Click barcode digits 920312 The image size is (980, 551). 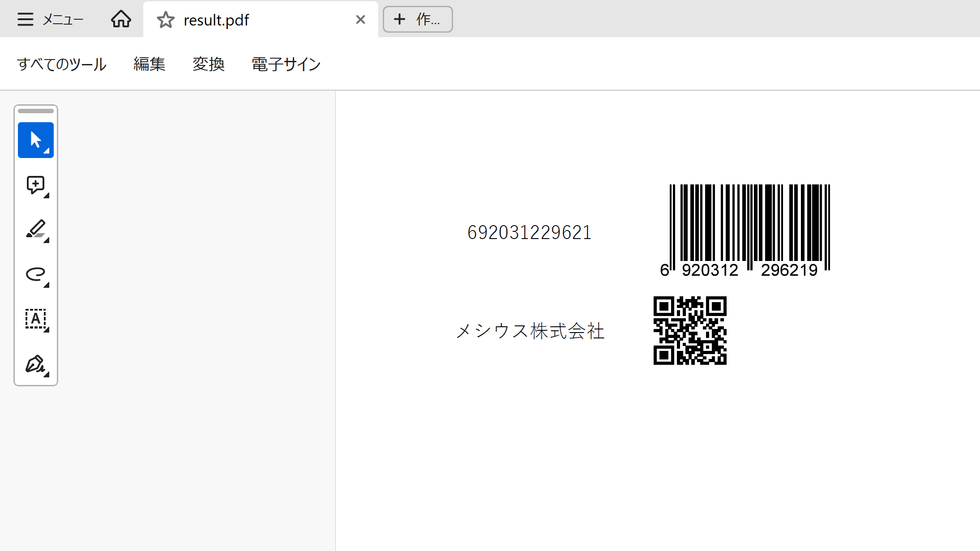tap(710, 270)
